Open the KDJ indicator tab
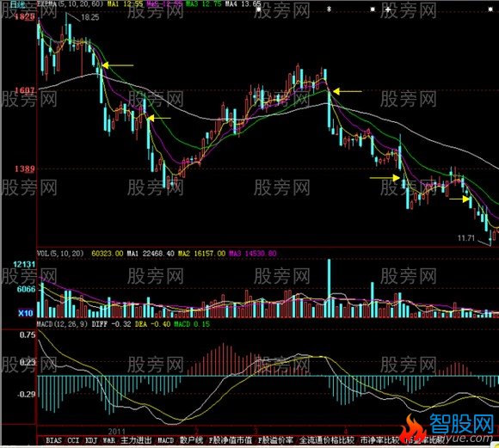The image size is (499, 448). (x=91, y=440)
